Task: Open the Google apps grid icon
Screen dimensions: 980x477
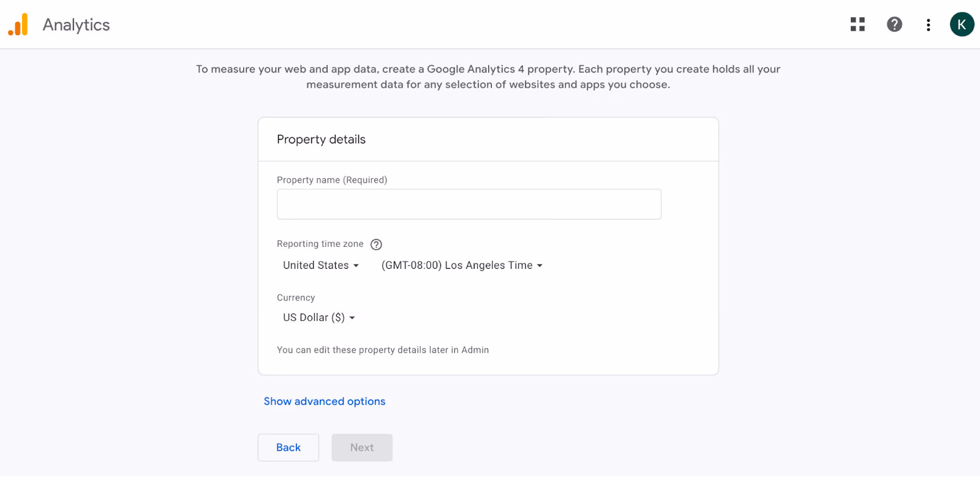Action: 858,24
